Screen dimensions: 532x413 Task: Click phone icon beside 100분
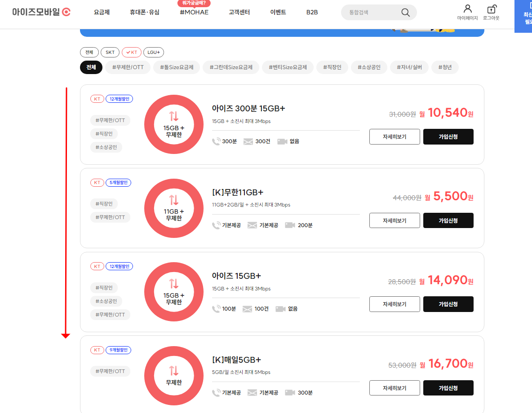216,309
